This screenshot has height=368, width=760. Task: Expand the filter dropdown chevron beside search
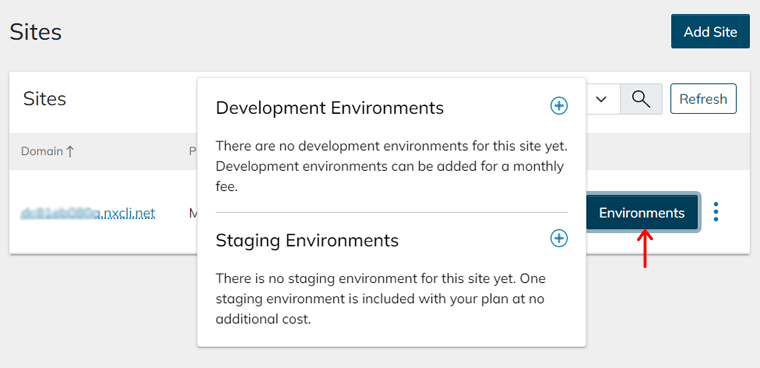click(x=602, y=99)
